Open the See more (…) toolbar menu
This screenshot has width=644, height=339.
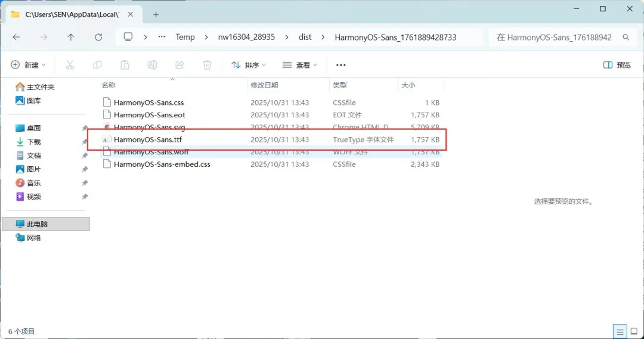pyautogui.click(x=341, y=65)
